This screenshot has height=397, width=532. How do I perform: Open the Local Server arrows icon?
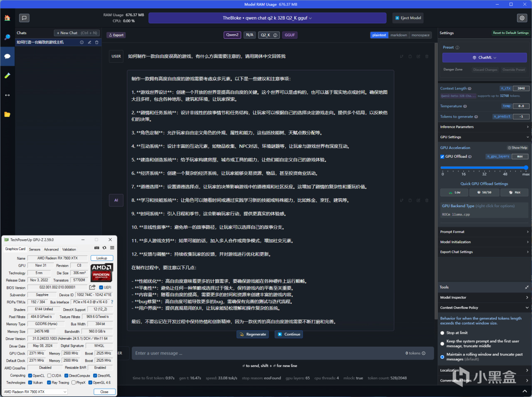[x=7, y=95]
